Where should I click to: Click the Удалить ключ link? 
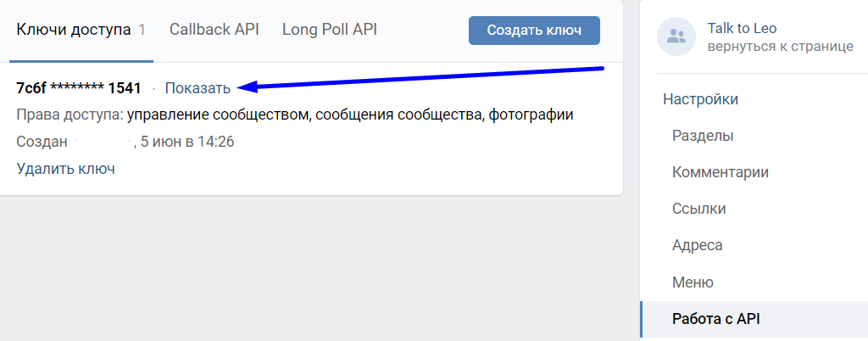click(x=65, y=169)
